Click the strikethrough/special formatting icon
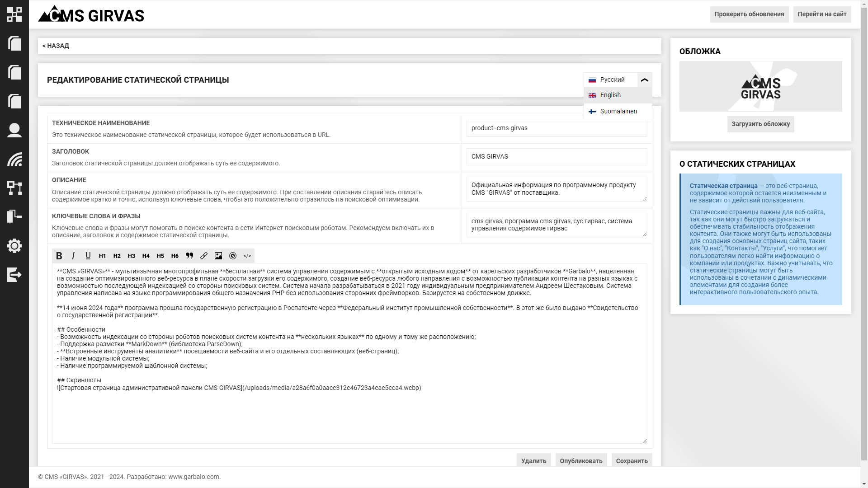The image size is (868, 488). tap(232, 256)
